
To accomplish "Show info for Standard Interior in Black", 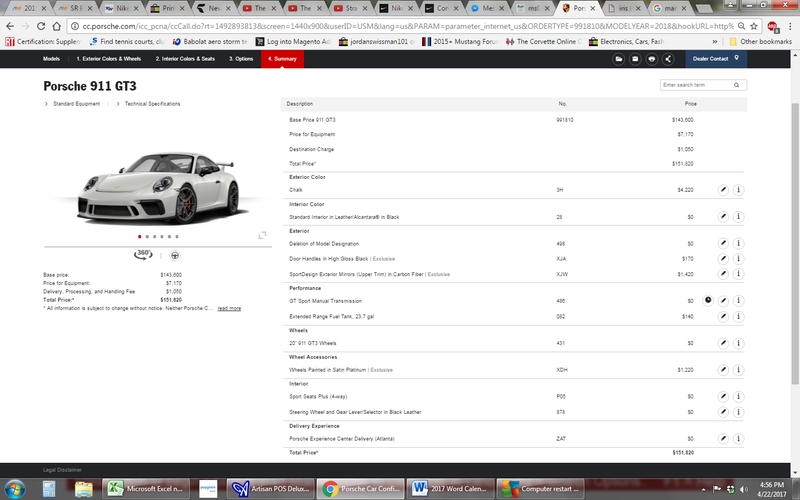I will coord(738,217).
